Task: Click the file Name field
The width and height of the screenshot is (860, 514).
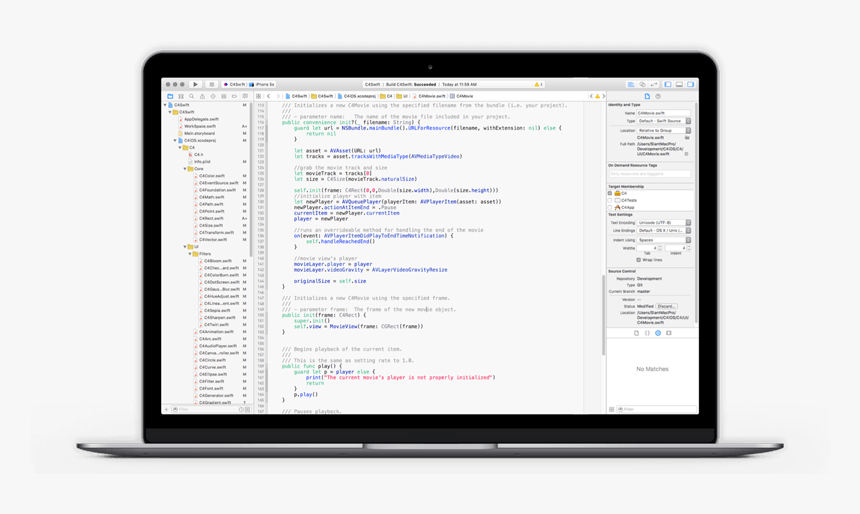Action: [664, 113]
